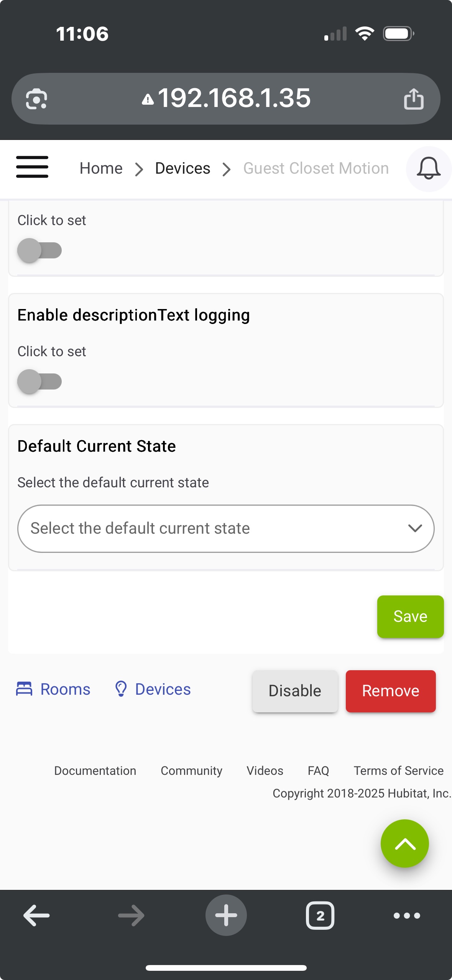Show open tabs counter

tap(320, 915)
